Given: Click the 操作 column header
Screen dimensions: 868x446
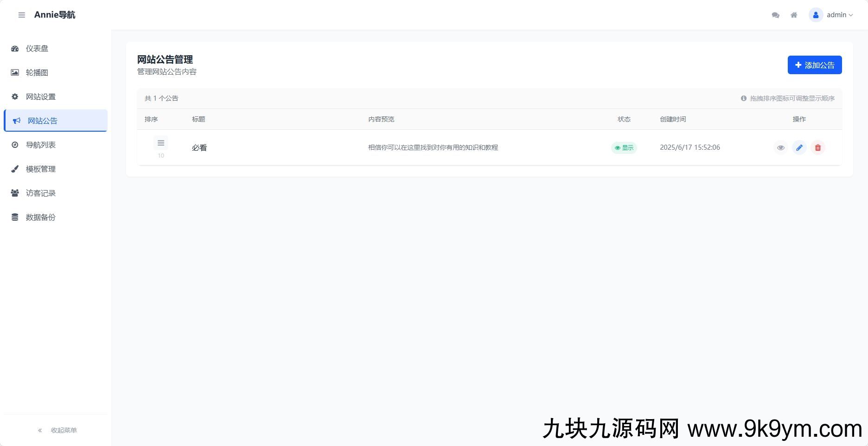Looking at the screenshot, I should pos(799,119).
